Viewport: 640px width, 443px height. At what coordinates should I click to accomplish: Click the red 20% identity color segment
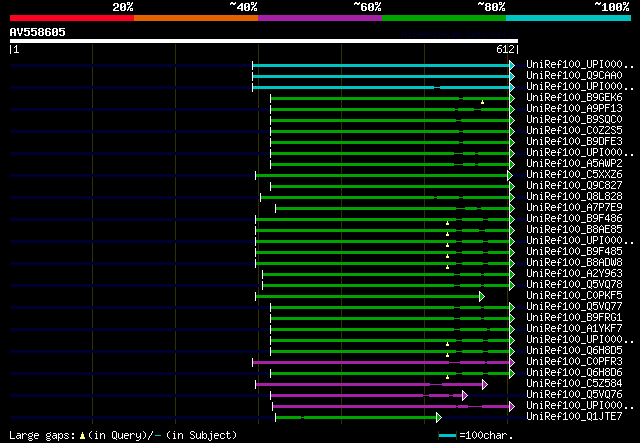point(72,18)
